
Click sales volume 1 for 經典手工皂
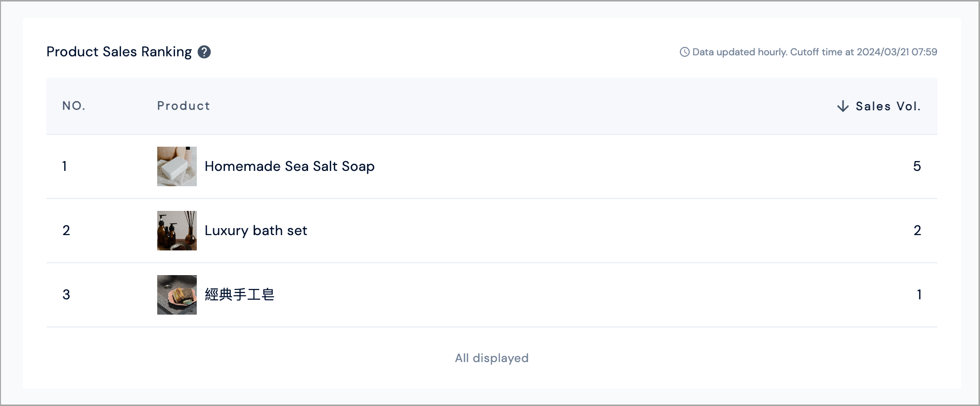click(919, 295)
